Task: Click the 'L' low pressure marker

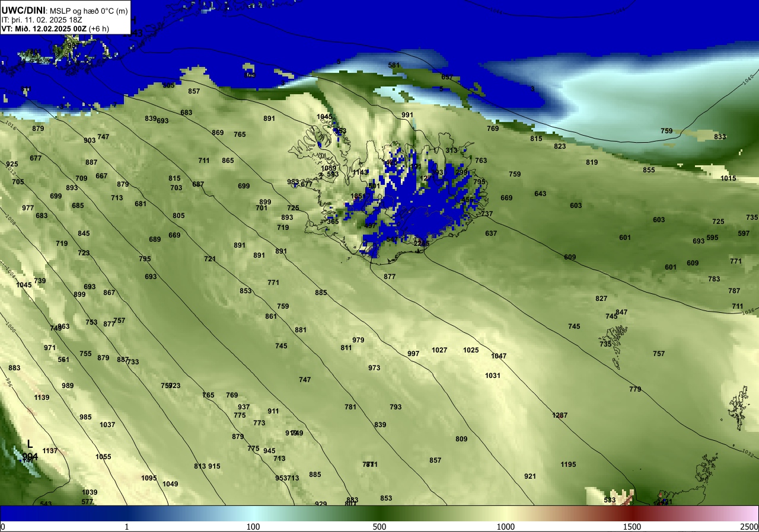Action: pos(30,444)
